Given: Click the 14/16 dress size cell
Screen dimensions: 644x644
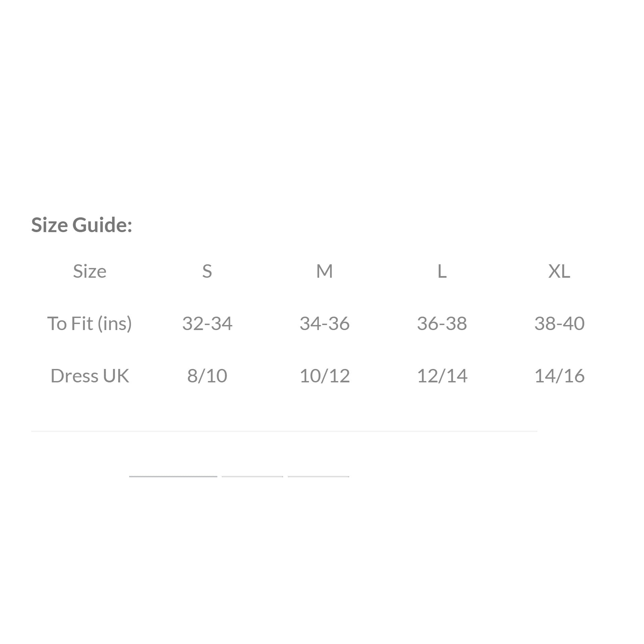Looking at the screenshot, I should point(559,376).
